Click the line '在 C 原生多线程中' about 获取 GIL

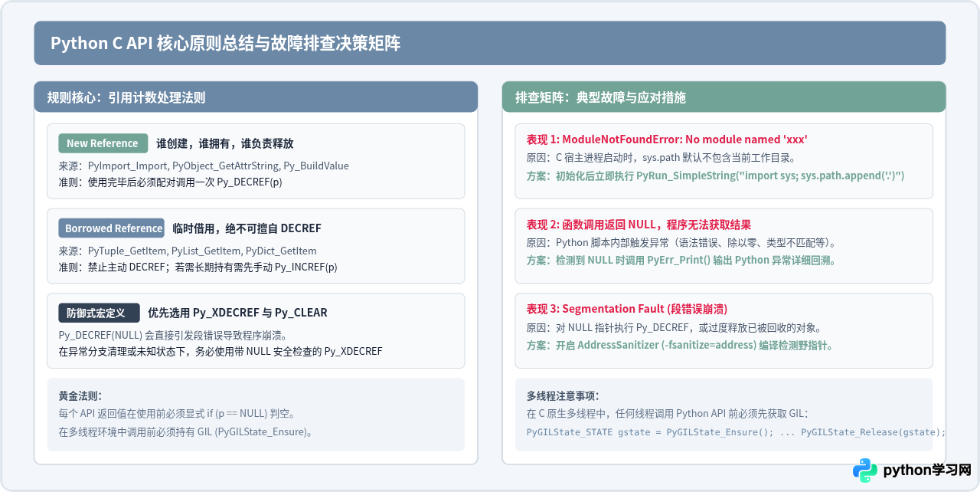(x=667, y=414)
